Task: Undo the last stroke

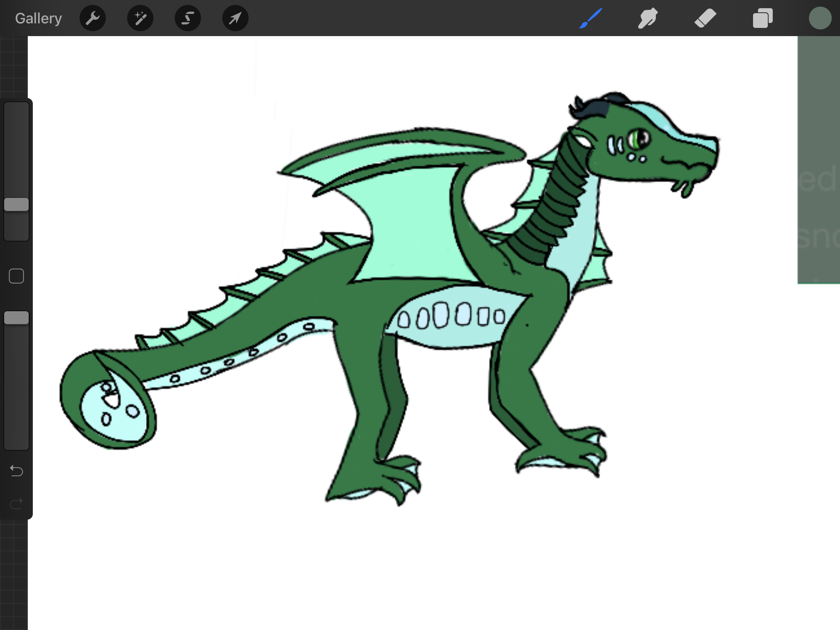Action: pos(16,470)
